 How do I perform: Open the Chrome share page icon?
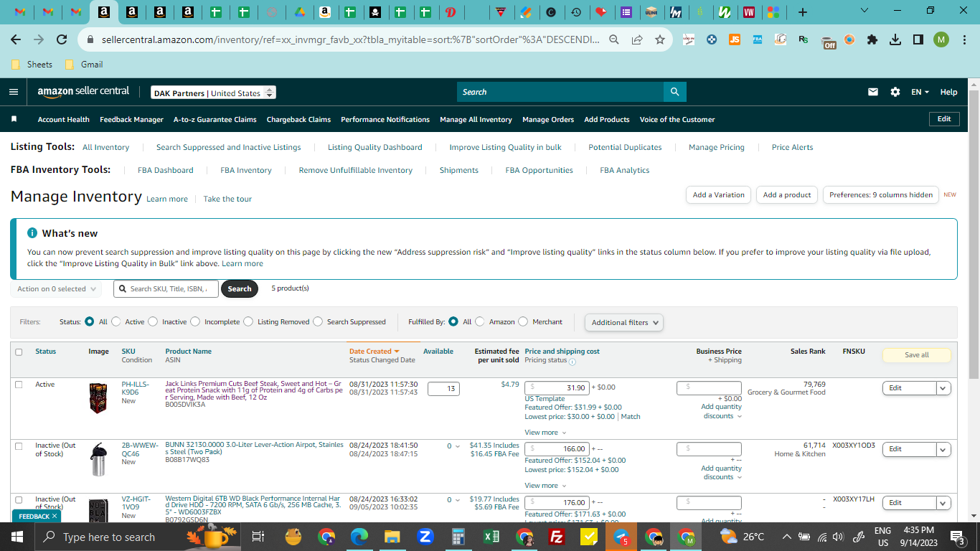point(637,39)
